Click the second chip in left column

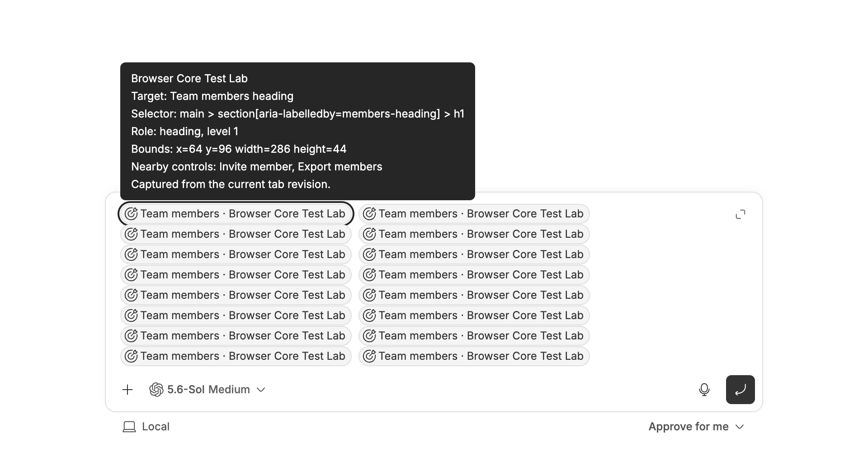click(236, 234)
